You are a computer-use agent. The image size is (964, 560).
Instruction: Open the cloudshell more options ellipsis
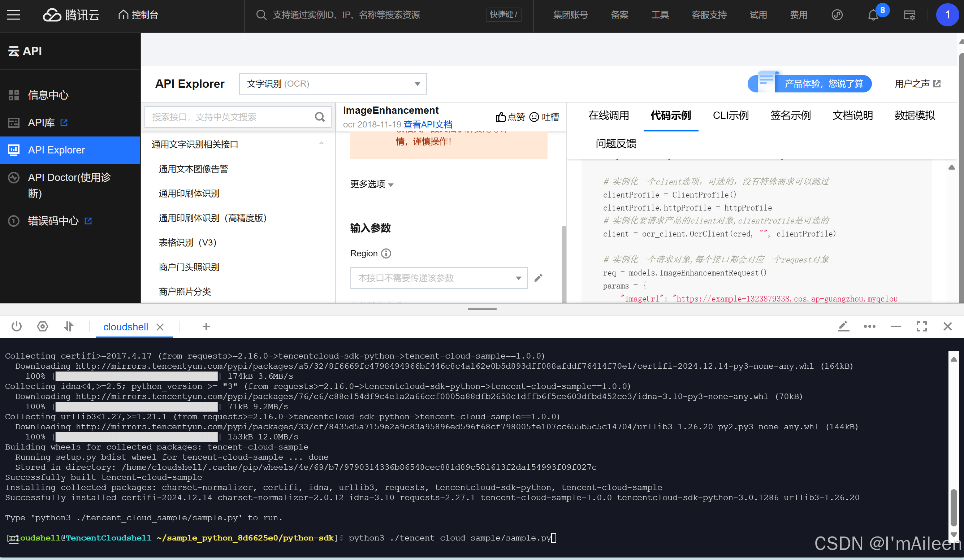[x=869, y=326]
